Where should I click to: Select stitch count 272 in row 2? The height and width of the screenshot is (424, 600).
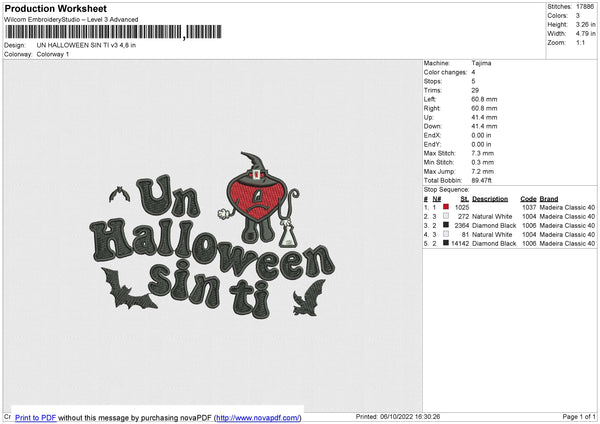tap(463, 217)
